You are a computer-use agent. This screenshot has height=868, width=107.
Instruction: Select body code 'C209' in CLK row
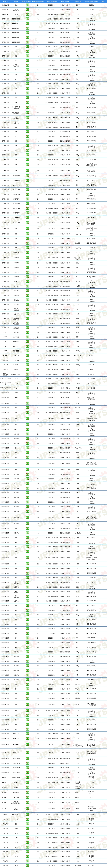78,379
